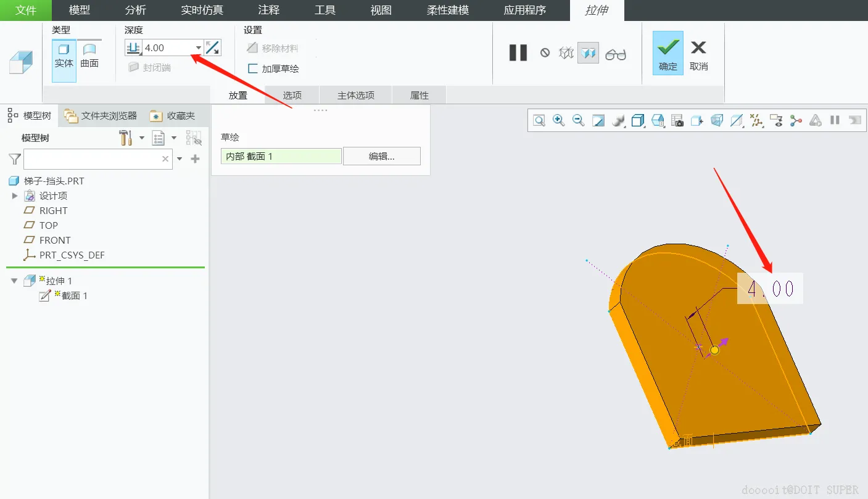Open model tree settings hammer icon
868x499 pixels.
[x=126, y=138]
